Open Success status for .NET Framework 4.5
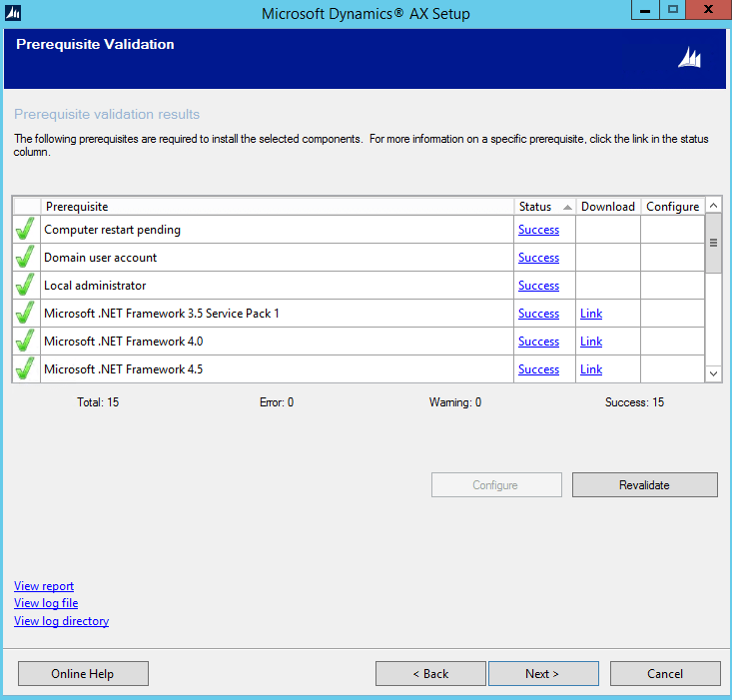This screenshot has width=732, height=700. [538, 369]
